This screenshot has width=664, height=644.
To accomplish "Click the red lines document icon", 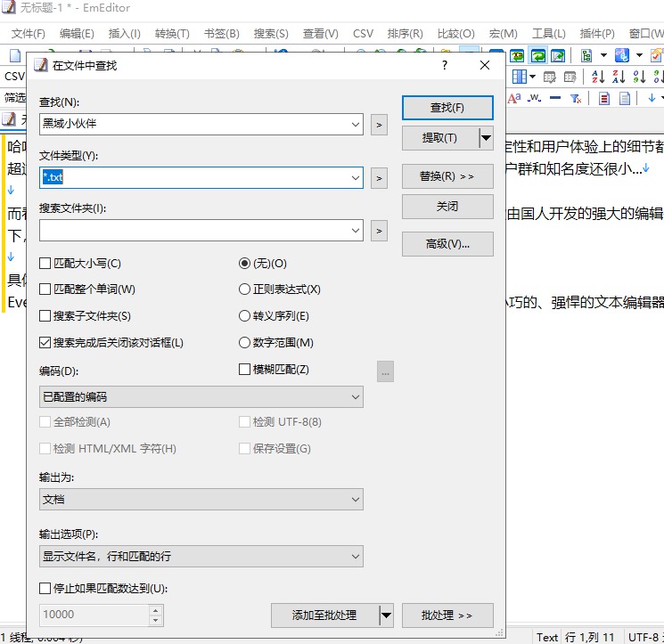I will pyautogui.click(x=604, y=98).
